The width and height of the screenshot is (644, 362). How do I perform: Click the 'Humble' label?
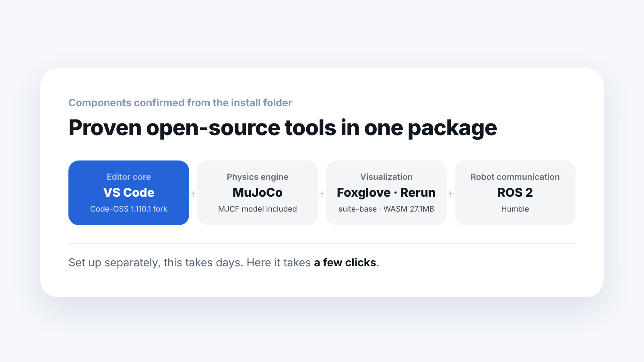pyautogui.click(x=515, y=209)
